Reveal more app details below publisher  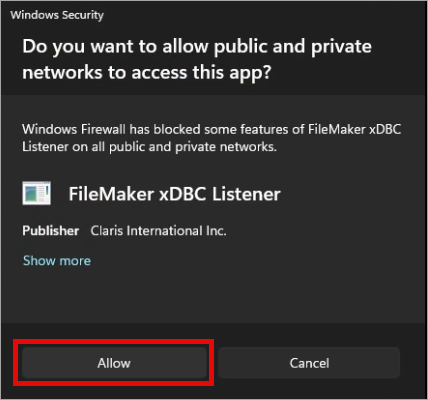(x=57, y=260)
